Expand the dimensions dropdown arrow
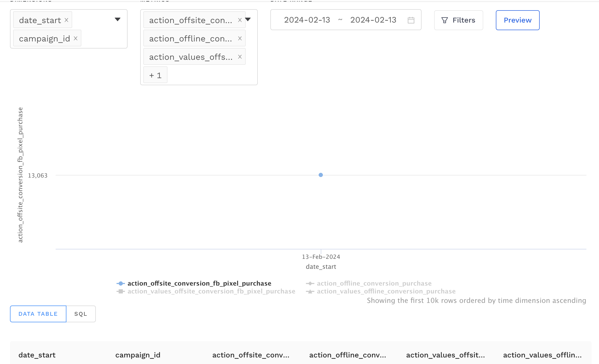Viewport: 599px width, 364px height. (x=118, y=19)
